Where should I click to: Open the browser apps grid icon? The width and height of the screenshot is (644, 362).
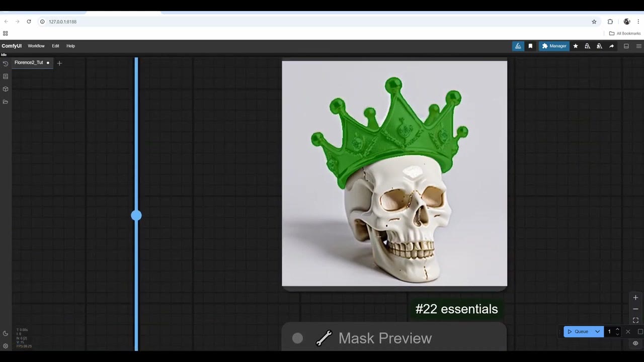pyautogui.click(x=6, y=34)
